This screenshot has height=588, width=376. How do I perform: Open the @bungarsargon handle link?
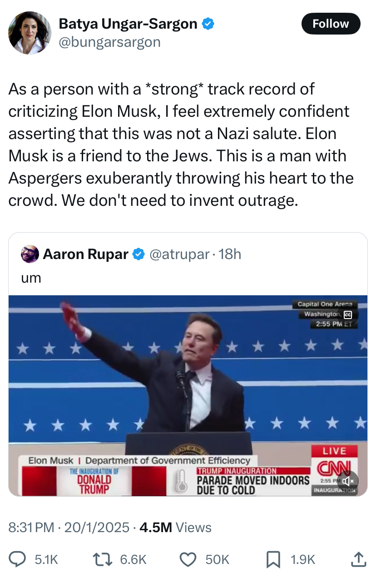(109, 42)
